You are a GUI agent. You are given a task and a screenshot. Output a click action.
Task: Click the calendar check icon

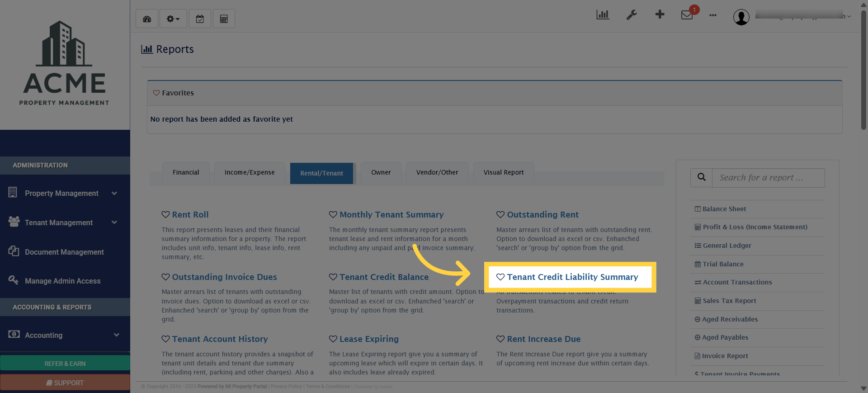click(x=200, y=19)
